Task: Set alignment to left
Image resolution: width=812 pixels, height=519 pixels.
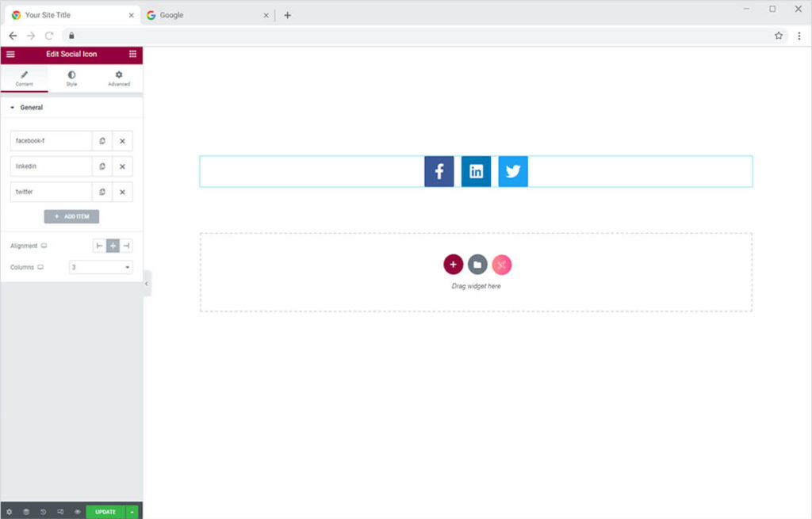Action: pos(99,246)
